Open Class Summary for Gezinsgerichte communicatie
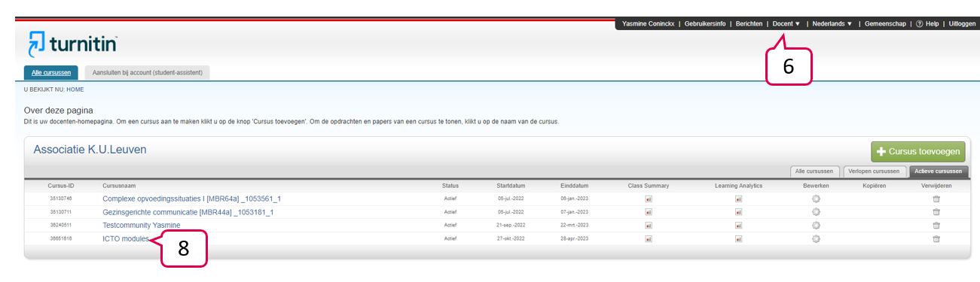 click(x=648, y=212)
